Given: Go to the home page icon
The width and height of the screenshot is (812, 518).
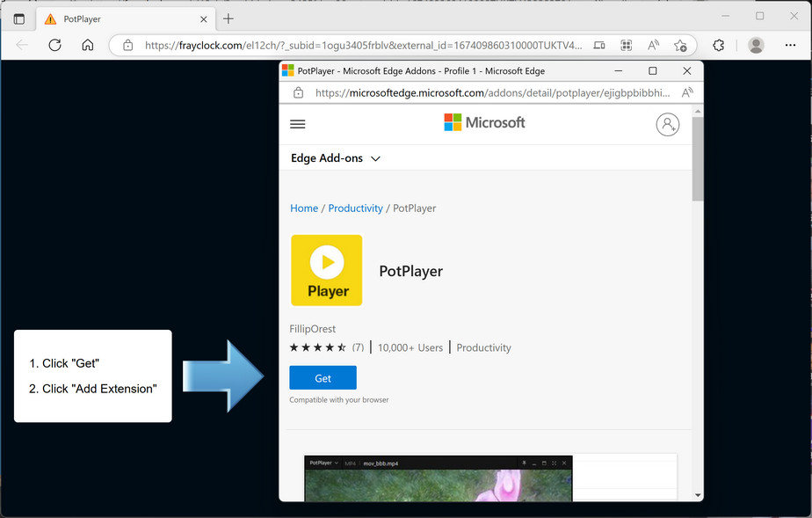Looking at the screenshot, I should [x=88, y=45].
